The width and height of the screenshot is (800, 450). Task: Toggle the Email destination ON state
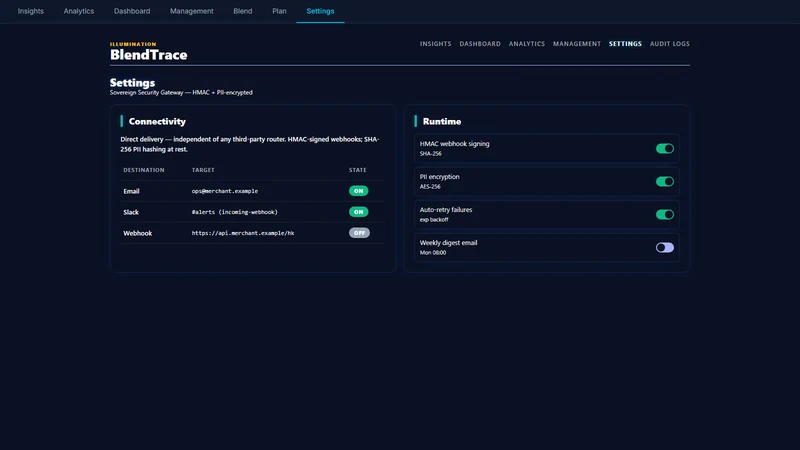click(x=359, y=191)
